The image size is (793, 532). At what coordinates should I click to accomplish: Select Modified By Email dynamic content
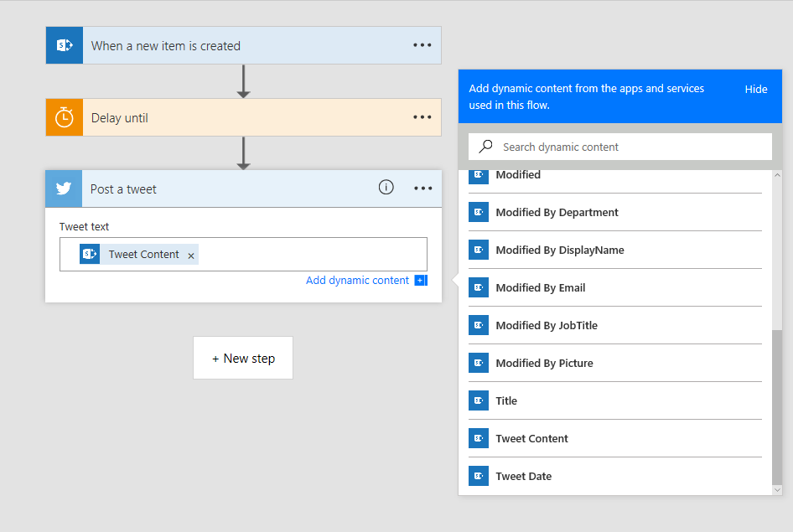(540, 287)
